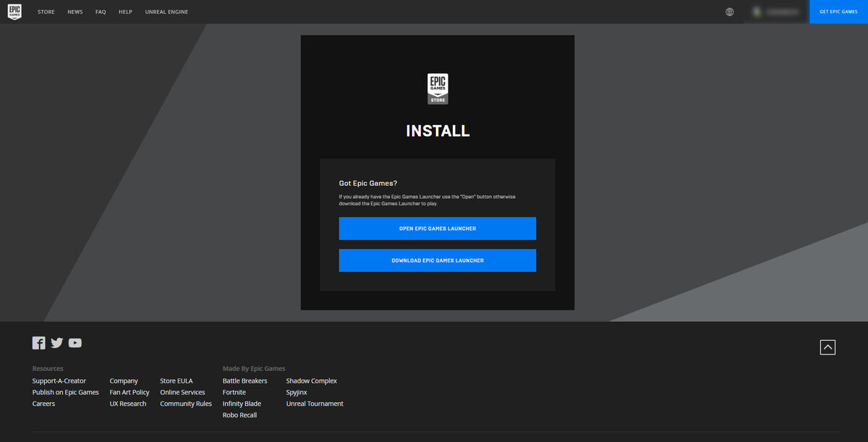Image resolution: width=868 pixels, height=442 pixels.
Task: Click the Epic Games logo in navbar
Action: (x=14, y=12)
